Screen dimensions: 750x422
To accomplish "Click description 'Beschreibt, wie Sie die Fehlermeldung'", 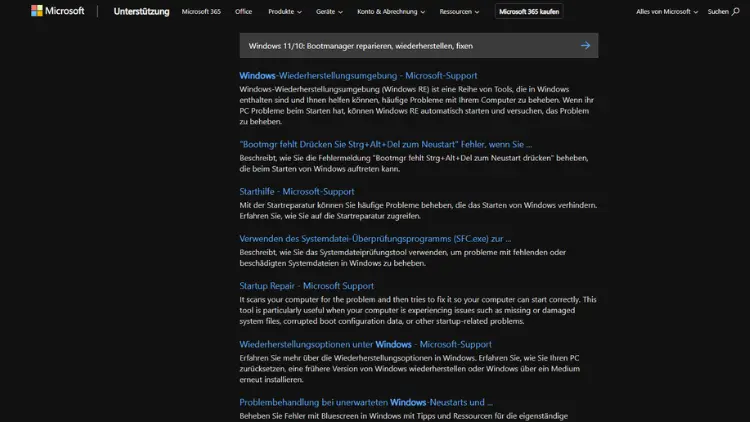I will [414, 163].
